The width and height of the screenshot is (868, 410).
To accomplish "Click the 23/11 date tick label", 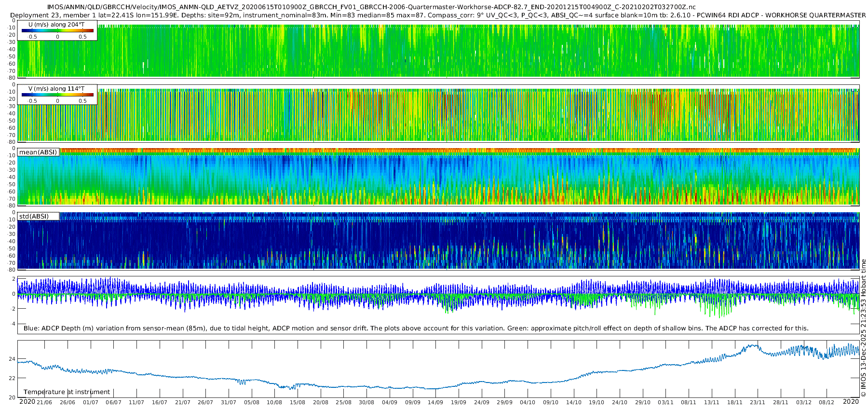I will (x=758, y=402).
